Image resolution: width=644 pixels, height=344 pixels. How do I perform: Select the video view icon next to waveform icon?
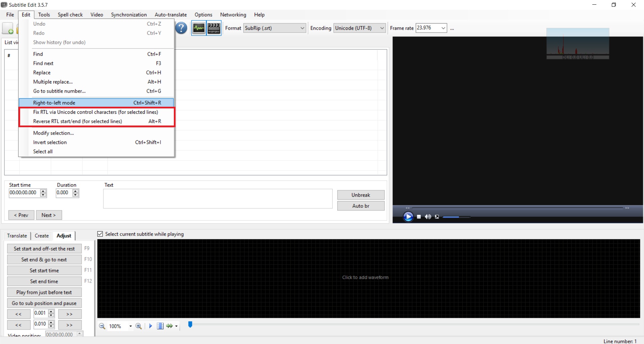click(x=214, y=28)
